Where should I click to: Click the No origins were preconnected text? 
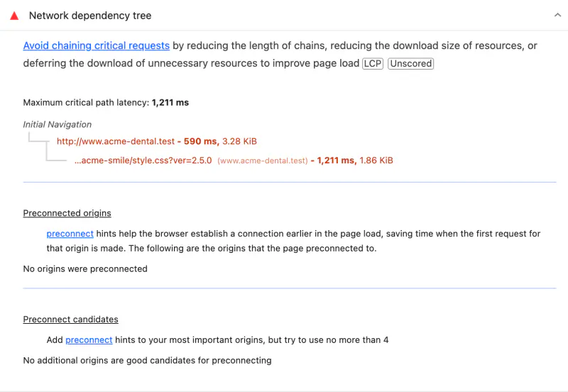(85, 269)
